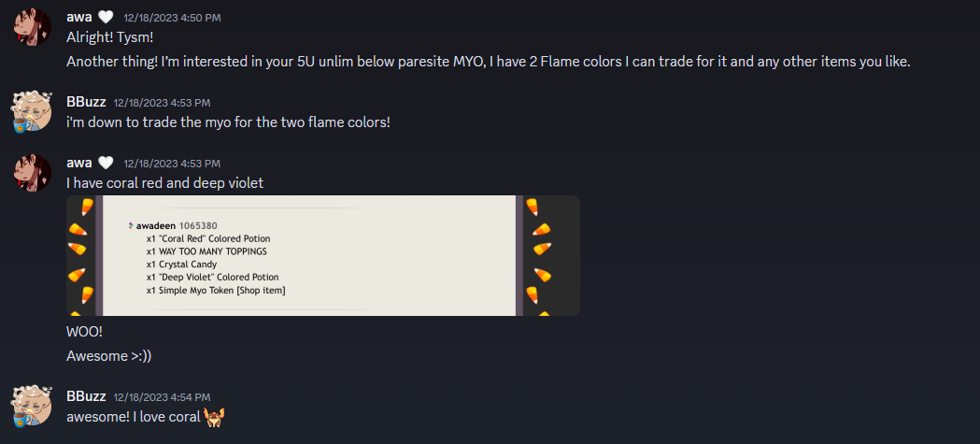The width and height of the screenshot is (980, 444).
Task: Click the 12/18/2023 4:50 PM timestamp
Action: point(172,18)
